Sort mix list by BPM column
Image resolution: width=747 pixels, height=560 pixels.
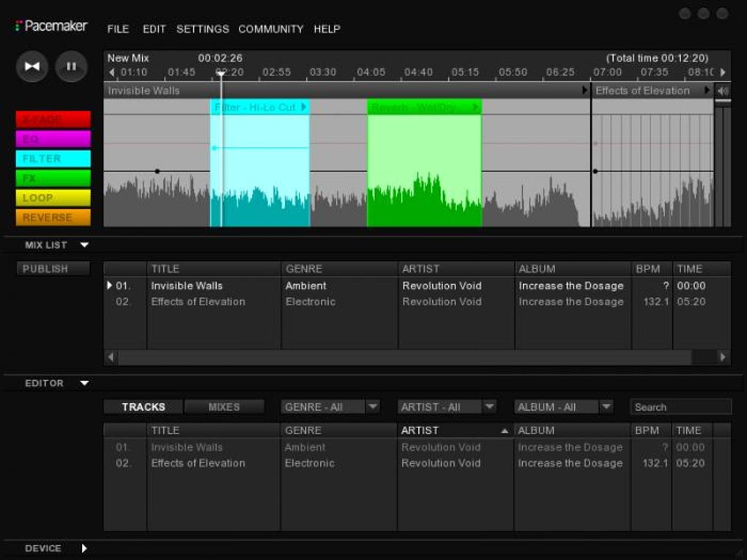pos(652,269)
